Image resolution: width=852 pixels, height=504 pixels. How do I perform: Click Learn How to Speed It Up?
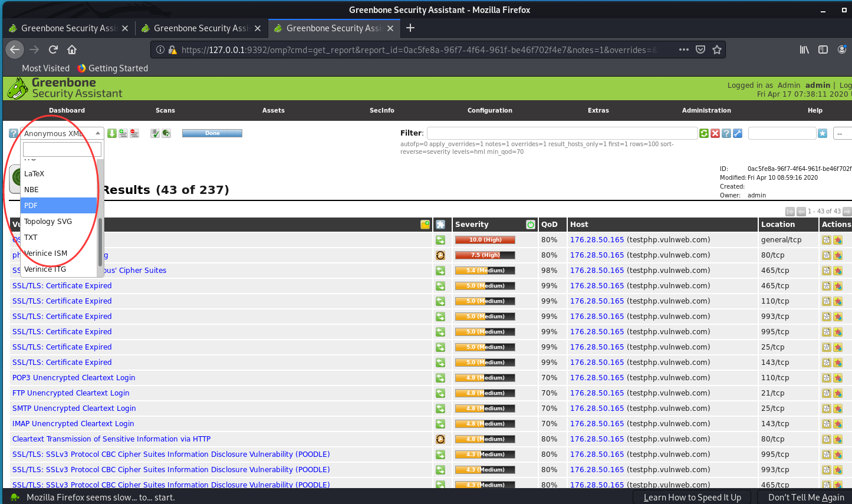pos(692,498)
